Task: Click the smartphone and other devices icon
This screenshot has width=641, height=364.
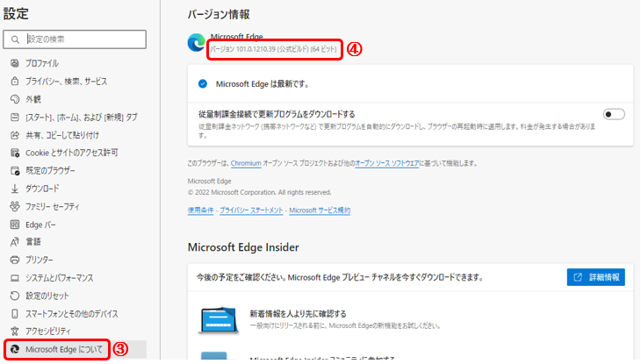Action: (15, 313)
